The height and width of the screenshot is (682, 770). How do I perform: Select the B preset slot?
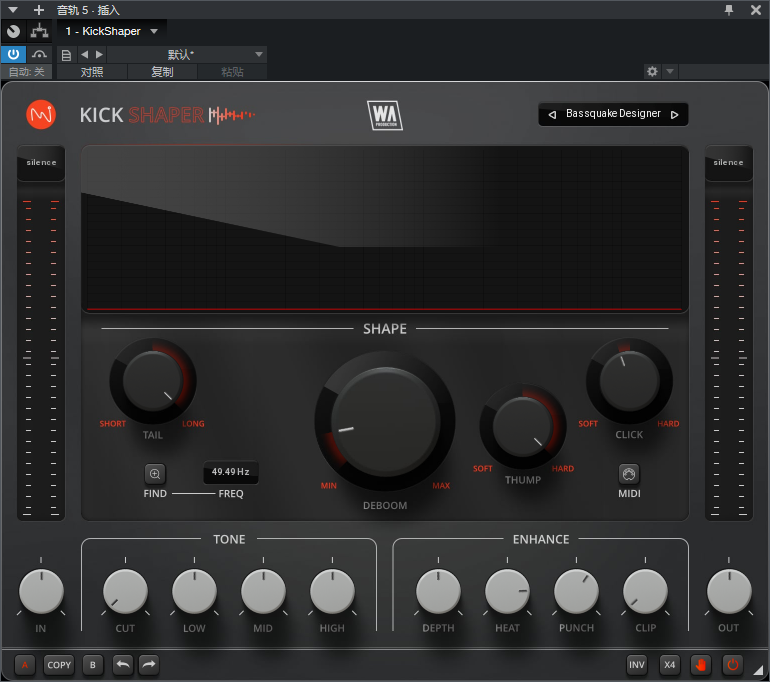(93, 665)
